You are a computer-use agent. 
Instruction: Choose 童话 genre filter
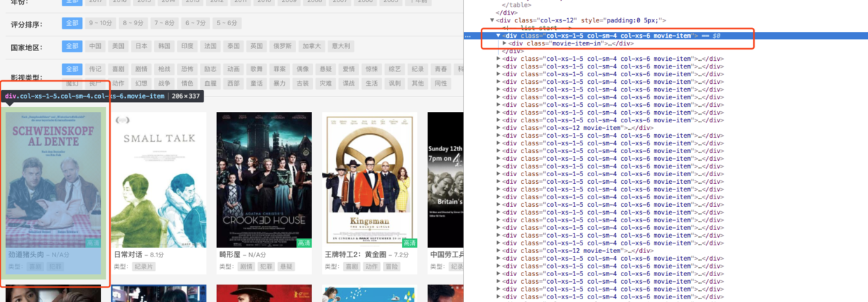coord(256,83)
